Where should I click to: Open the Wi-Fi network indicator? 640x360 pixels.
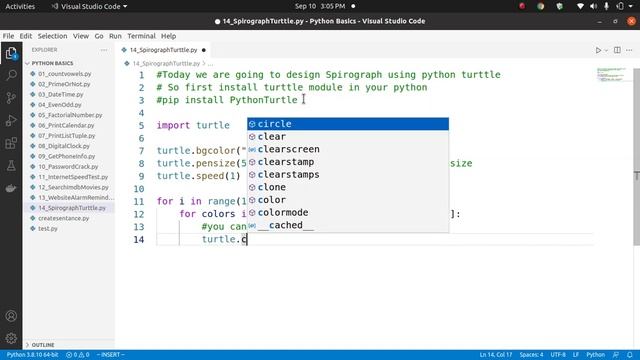point(580,6)
